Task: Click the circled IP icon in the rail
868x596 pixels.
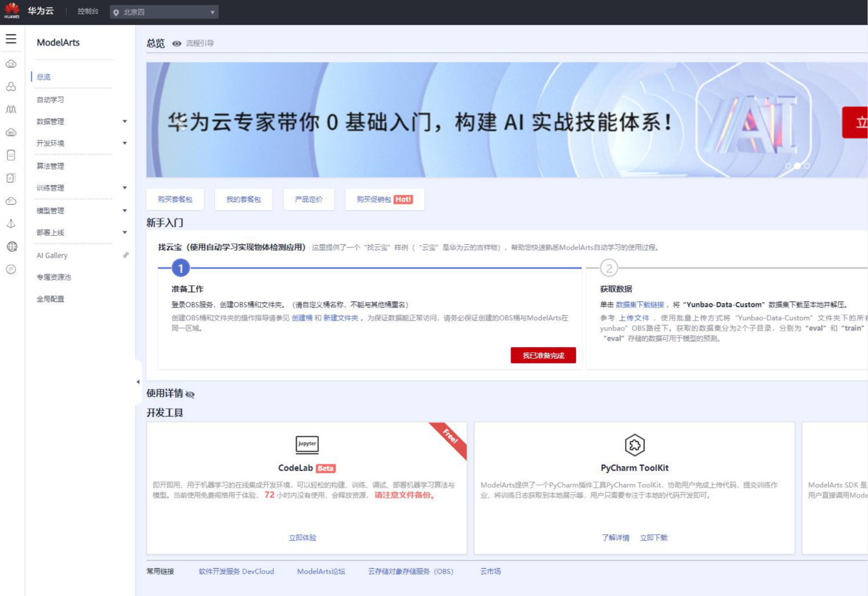Action: click(x=11, y=269)
